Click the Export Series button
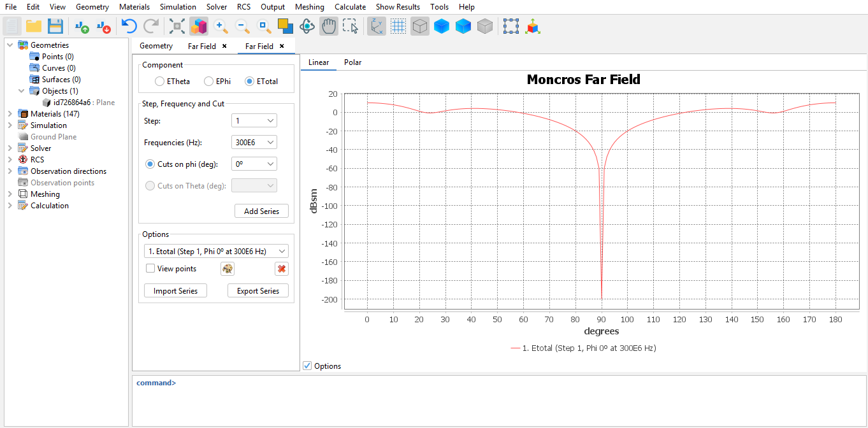868x428 pixels. [x=257, y=291]
